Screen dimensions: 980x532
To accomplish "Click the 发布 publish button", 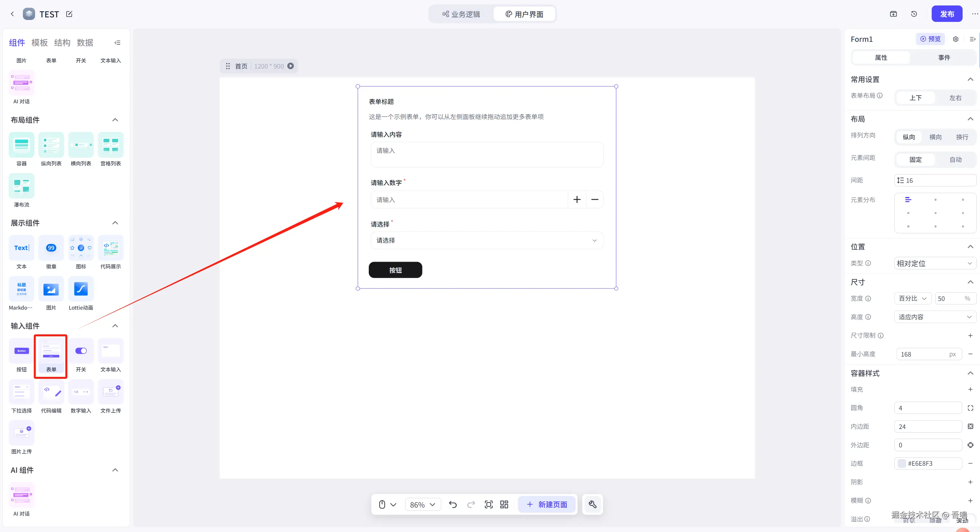I will (947, 14).
